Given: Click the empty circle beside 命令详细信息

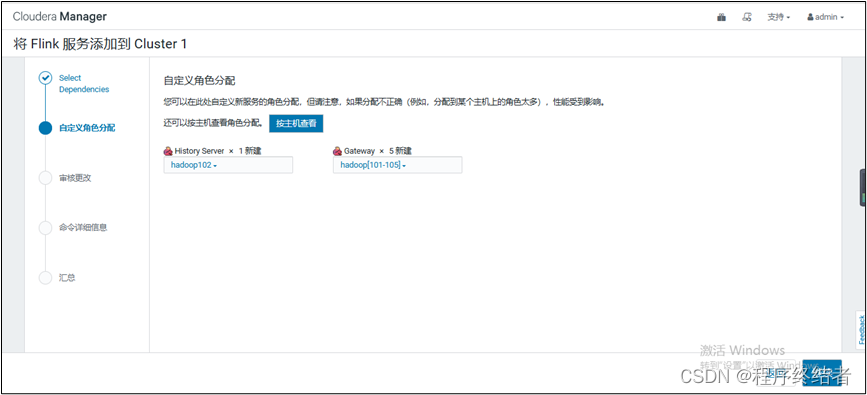Looking at the screenshot, I should point(45,227).
